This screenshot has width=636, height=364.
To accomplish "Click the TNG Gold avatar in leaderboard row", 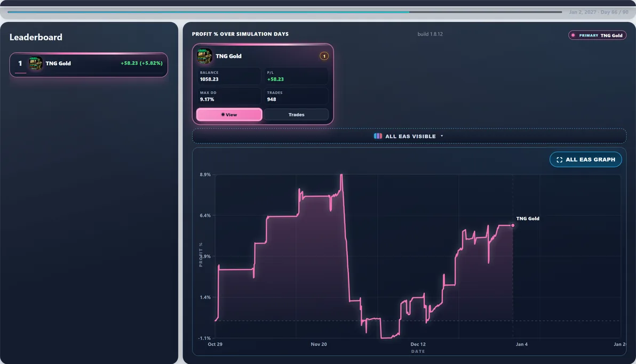I will pyautogui.click(x=36, y=63).
